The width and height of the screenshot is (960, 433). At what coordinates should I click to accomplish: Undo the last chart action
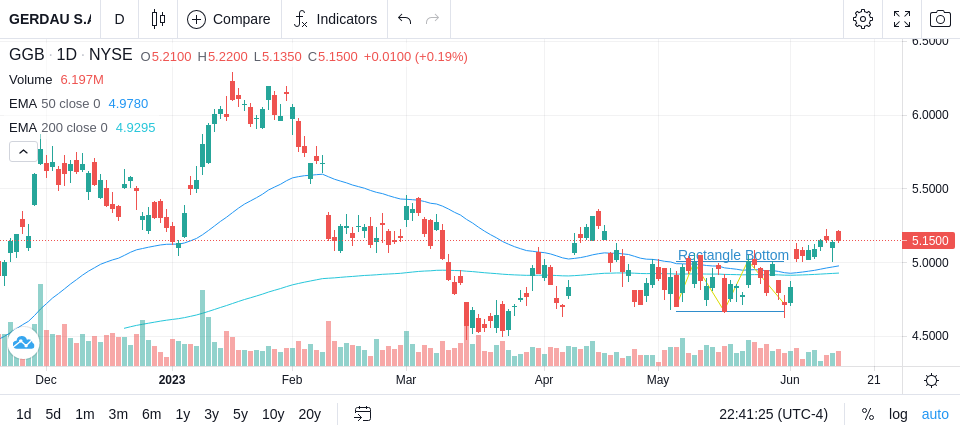404,19
